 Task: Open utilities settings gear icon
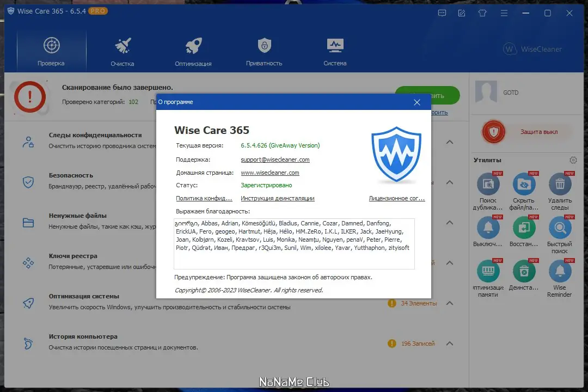click(x=573, y=160)
